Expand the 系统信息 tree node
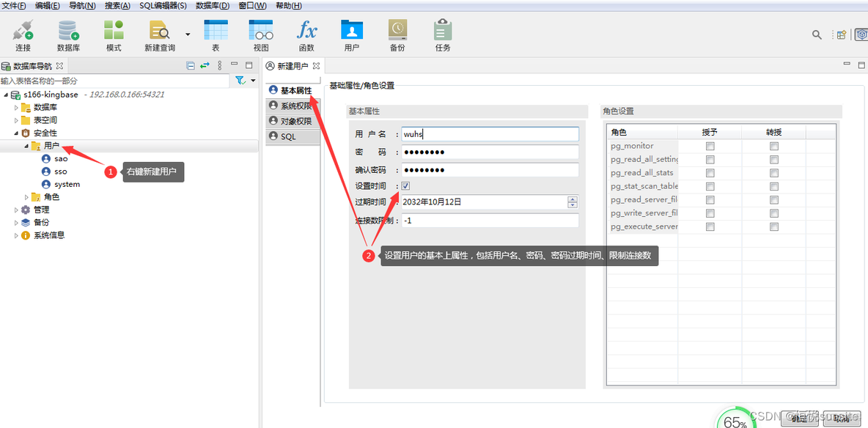 (x=16, y=235)
